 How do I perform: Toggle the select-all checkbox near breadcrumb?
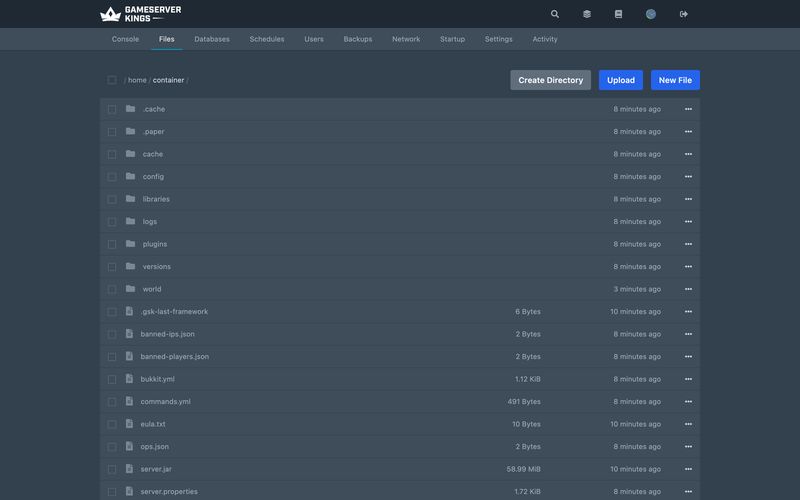[x=112, y=80]
